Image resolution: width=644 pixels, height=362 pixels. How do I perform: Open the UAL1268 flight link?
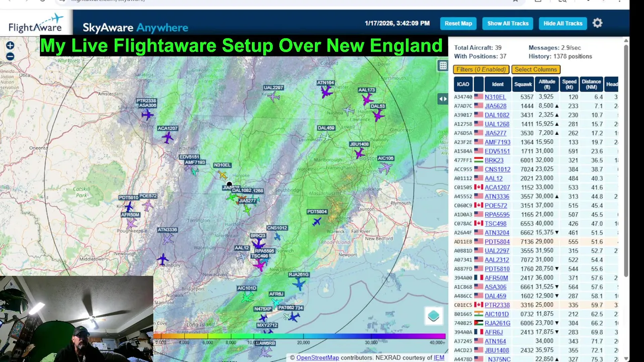tap(497, 124)
